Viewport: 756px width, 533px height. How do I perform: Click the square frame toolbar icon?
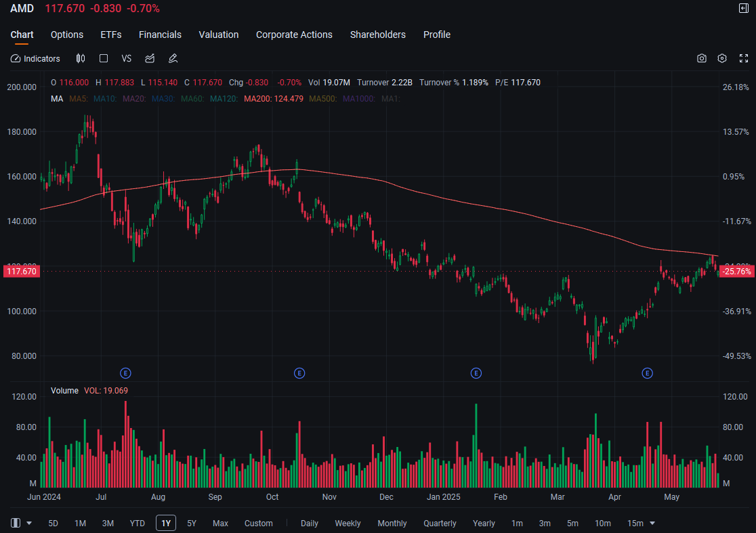click(103, 58)
